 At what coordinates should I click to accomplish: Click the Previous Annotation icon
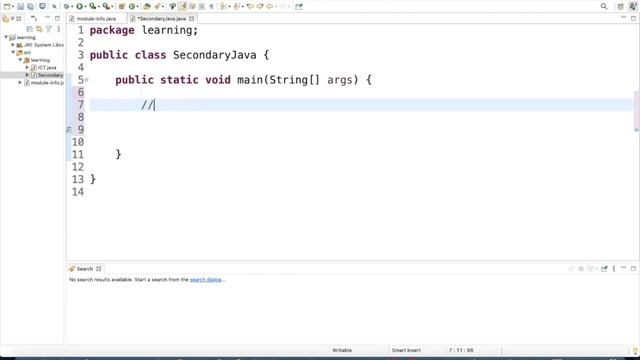[236, 7]
